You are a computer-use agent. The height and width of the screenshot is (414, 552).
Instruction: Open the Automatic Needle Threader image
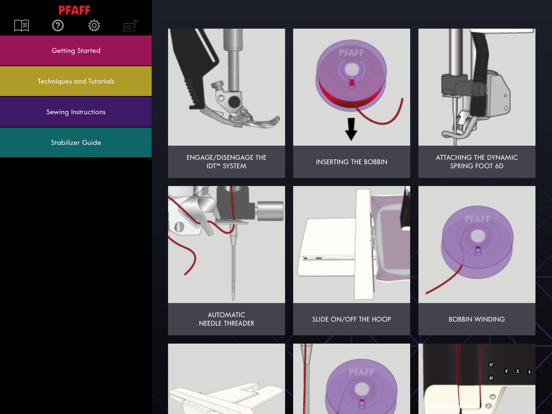point(226,244)
